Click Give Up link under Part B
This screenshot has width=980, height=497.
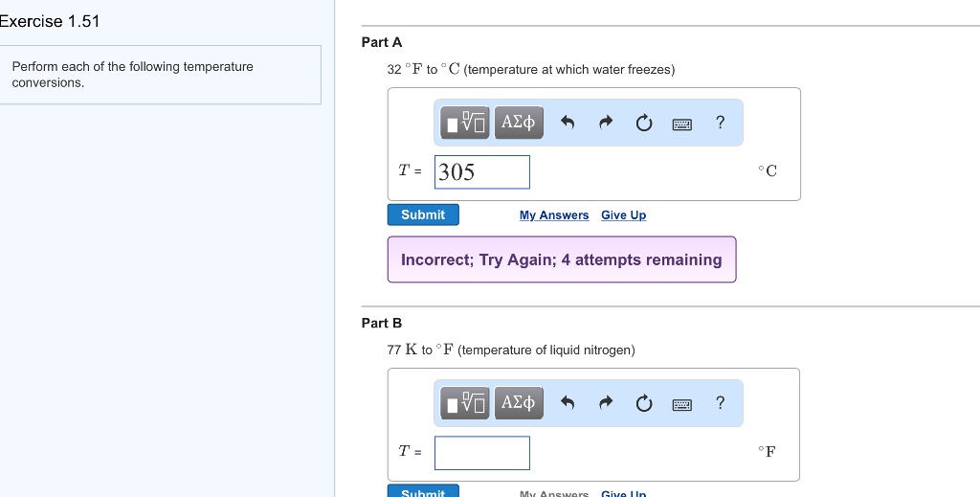click(x=624, y=493)
